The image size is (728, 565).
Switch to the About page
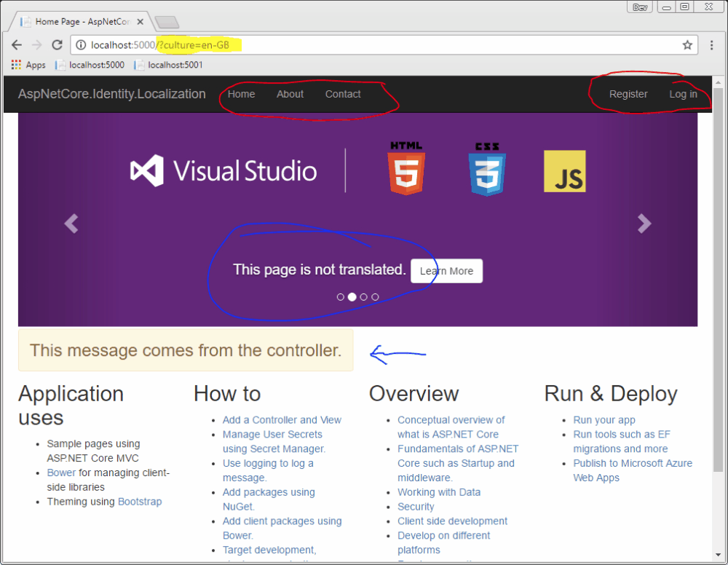pos(290,94)
